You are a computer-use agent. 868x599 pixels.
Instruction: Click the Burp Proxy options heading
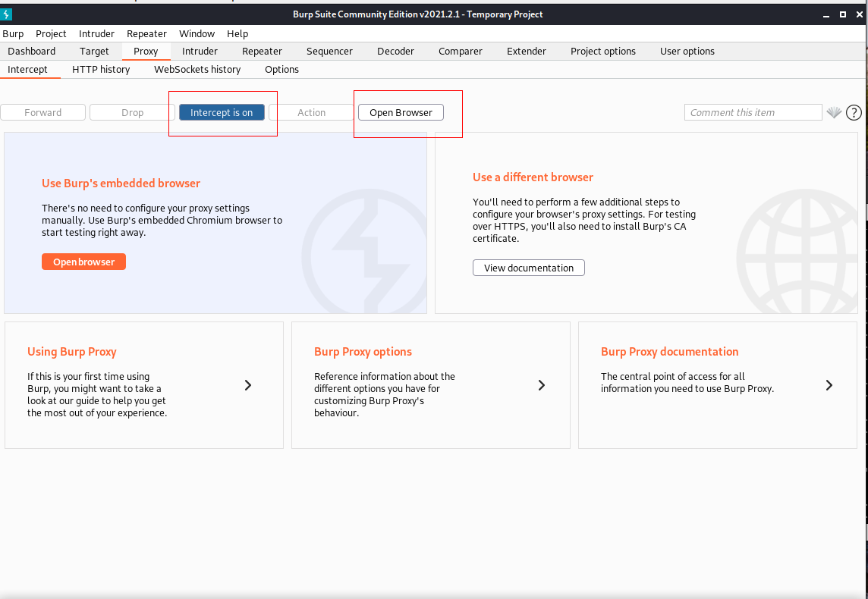point(363,352)
